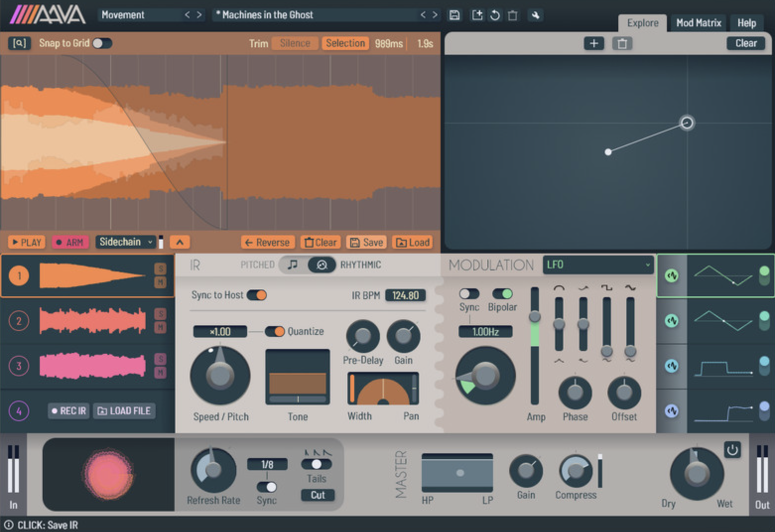The height and width of the screenshot is (532, 775).
Task: Open the Help tab
Action: coord(747,23)
